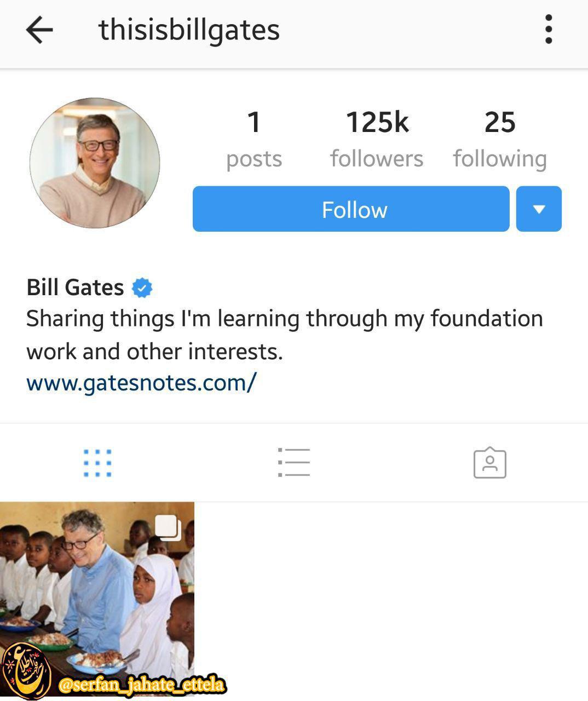Switch to grid view tab

pos(97,463)
